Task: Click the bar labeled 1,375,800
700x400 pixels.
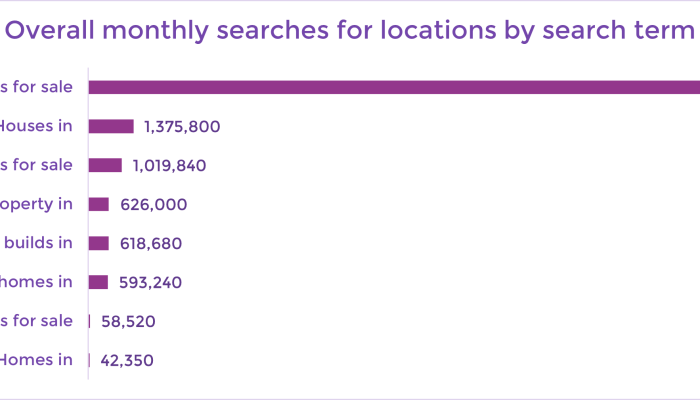Action: pyautogui.click(x=111, y=126)
